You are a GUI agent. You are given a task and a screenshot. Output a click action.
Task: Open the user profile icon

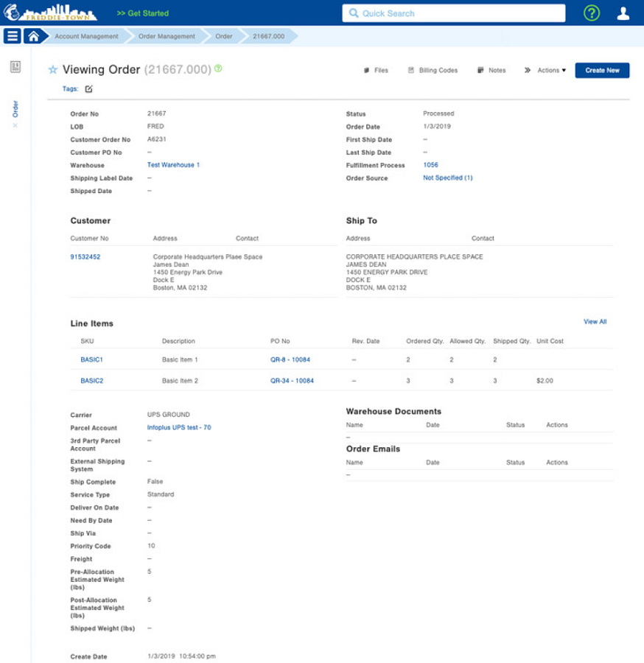[x=623, y=13]
